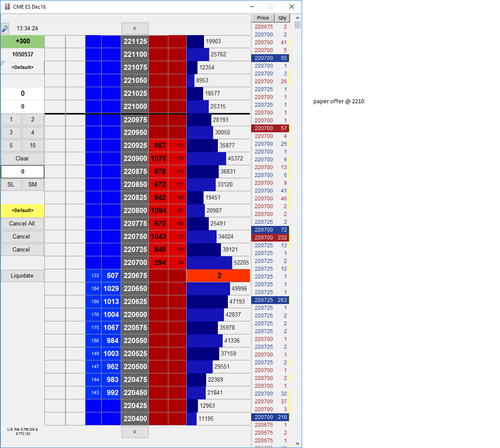Click price level 220675 in ladder
The height and width of the screenshot is (448, 500).
click(135, 276)
